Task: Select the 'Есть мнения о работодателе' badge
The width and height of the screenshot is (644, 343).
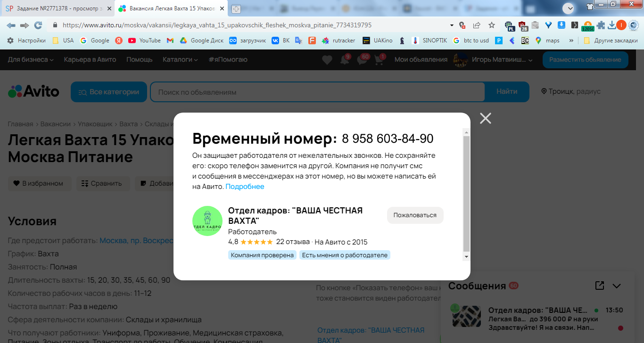Action: coord(345,255)
